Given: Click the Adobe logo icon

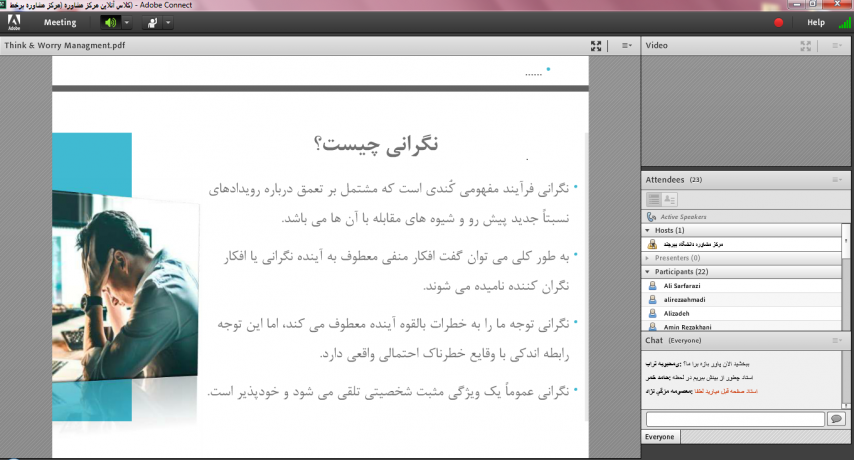Looking at the screenshot, I should [14, 22].
